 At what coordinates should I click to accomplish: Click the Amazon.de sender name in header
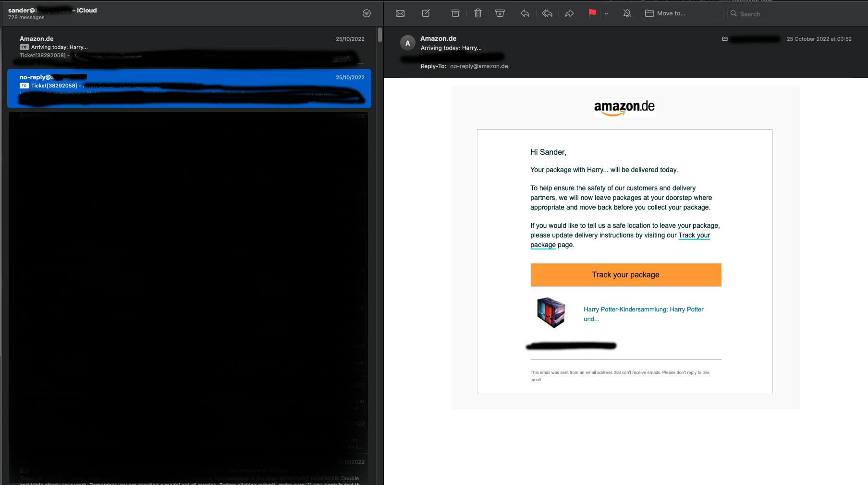439,38
